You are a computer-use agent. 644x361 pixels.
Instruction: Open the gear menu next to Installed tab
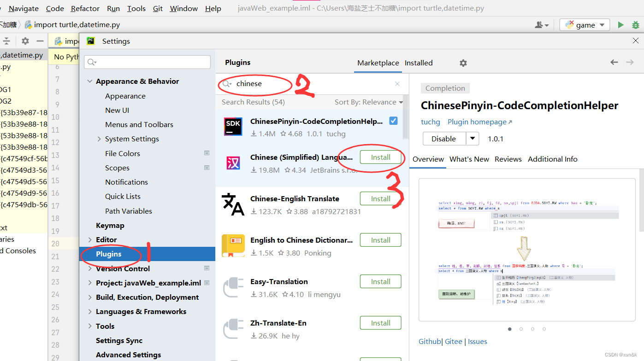coord(463,63)
